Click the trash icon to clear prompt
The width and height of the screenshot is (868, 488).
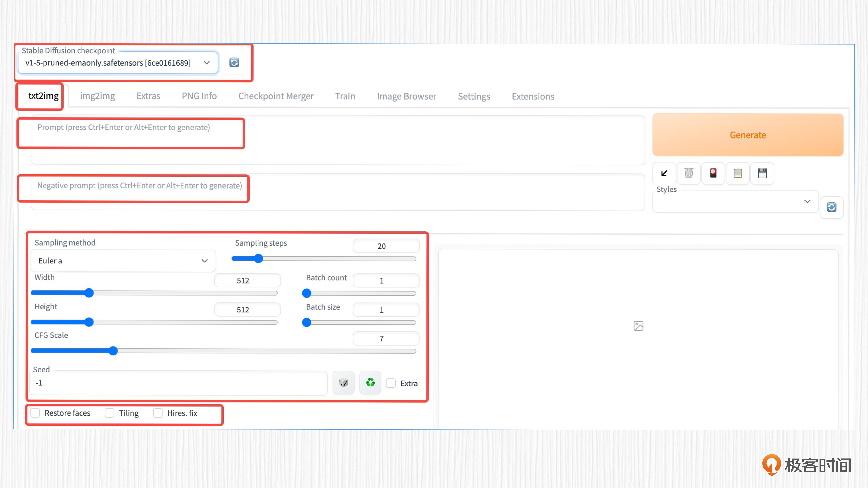[x=689, y=173]
